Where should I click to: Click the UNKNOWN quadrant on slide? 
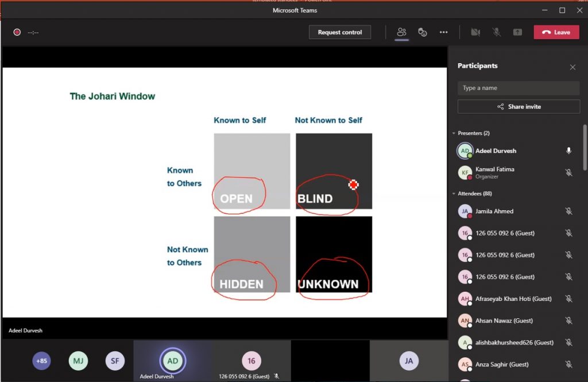tap(334, 254)
